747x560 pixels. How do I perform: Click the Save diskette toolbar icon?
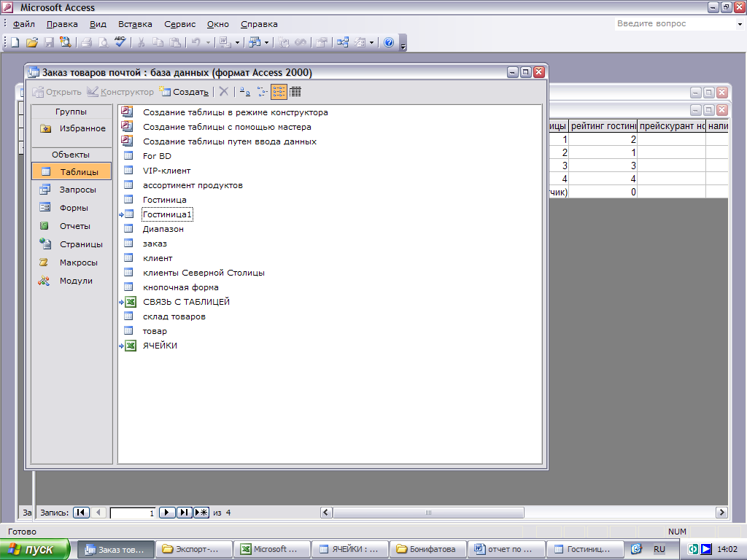tap(49, 42)
